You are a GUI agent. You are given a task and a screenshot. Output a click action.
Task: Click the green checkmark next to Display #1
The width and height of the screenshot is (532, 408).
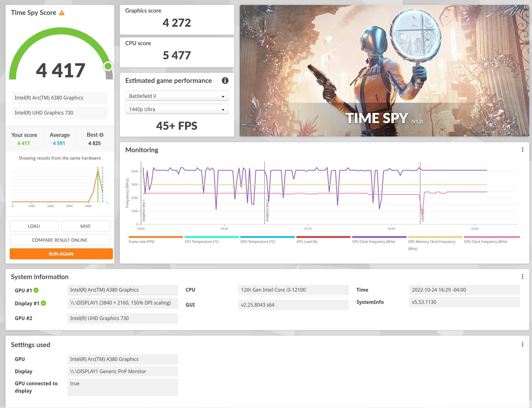[x=43, y=303]
